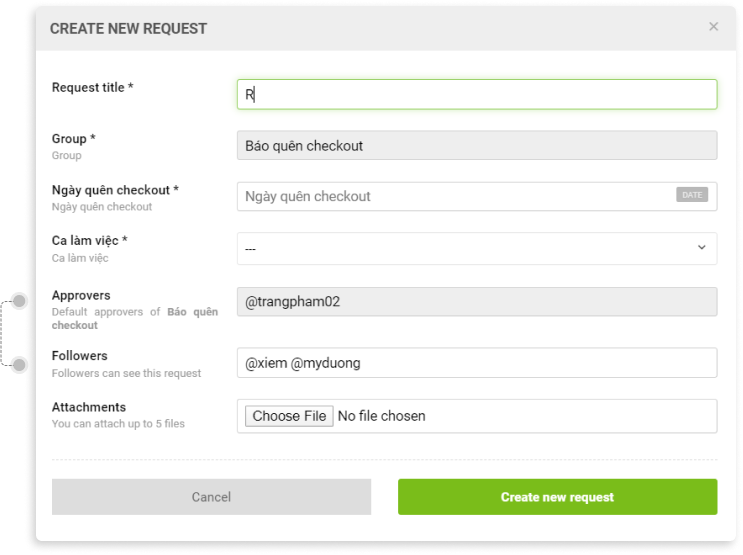The image size is (743, 555).
Task: Click the Ca làm việc label
Action: point(90,241)
